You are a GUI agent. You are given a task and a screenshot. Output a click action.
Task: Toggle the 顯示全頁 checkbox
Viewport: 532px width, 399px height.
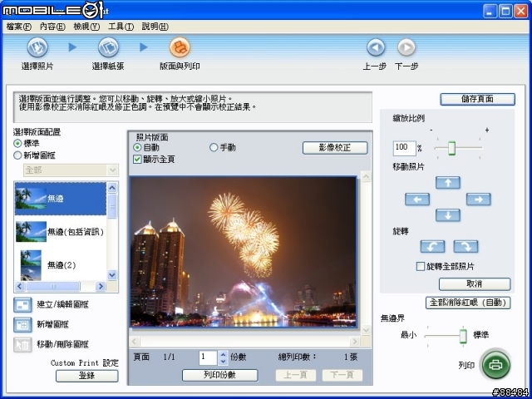[137, 159]
